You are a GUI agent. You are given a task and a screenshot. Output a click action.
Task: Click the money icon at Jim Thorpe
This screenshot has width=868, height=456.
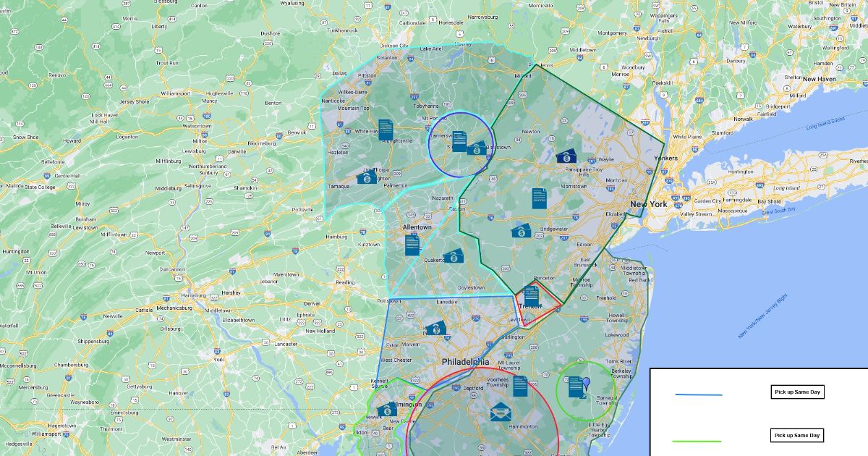367,177
